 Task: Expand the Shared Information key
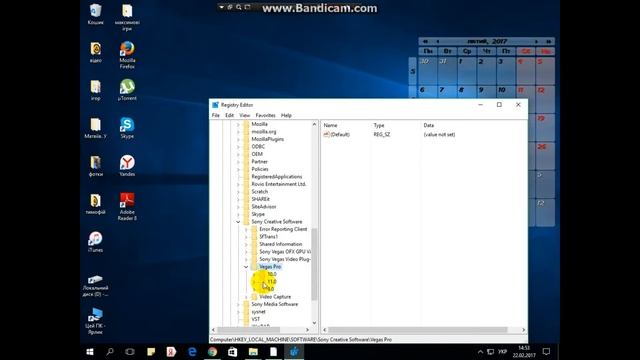[246, 244]
